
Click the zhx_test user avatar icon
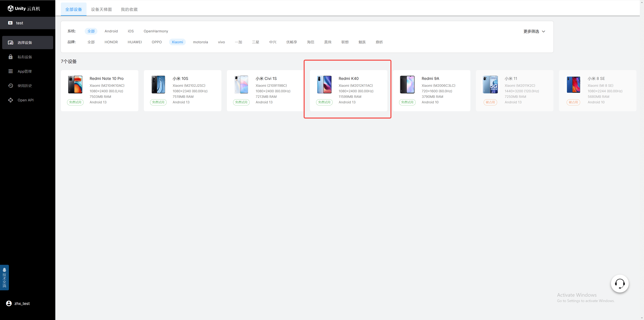tap(9, 303)
